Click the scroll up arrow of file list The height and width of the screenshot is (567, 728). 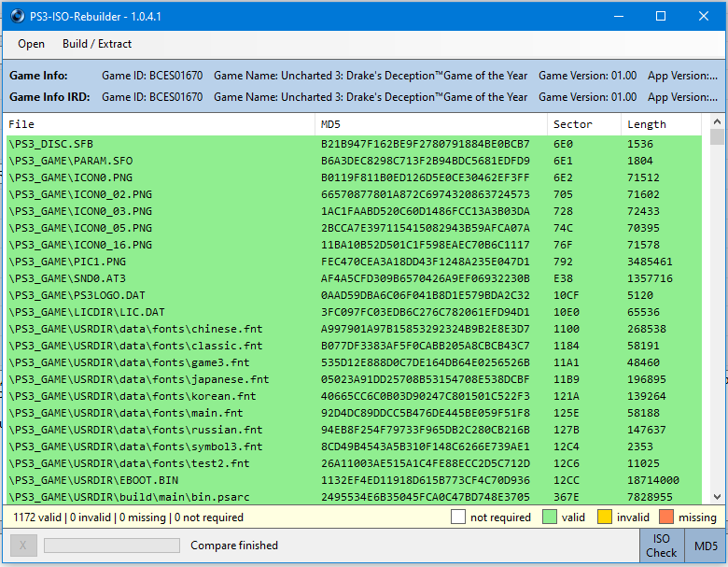coord(717,121)
